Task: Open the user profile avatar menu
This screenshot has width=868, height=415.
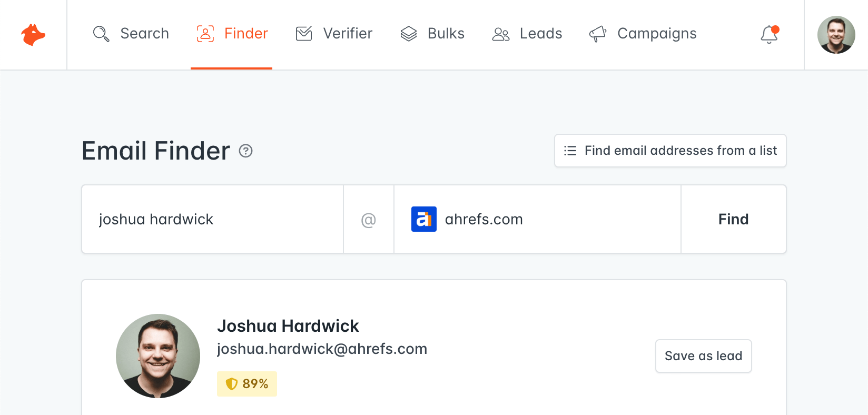Action: click(836, 35)
